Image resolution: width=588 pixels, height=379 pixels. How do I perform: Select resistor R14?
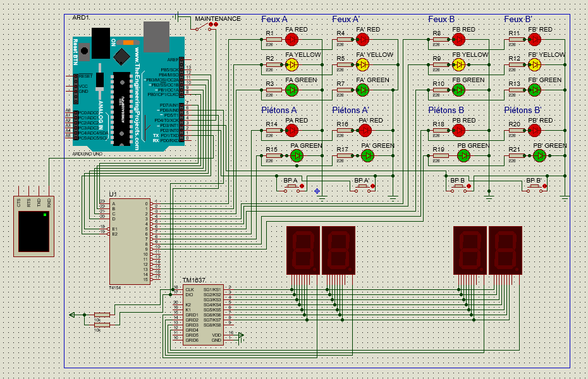click(274, 130)
